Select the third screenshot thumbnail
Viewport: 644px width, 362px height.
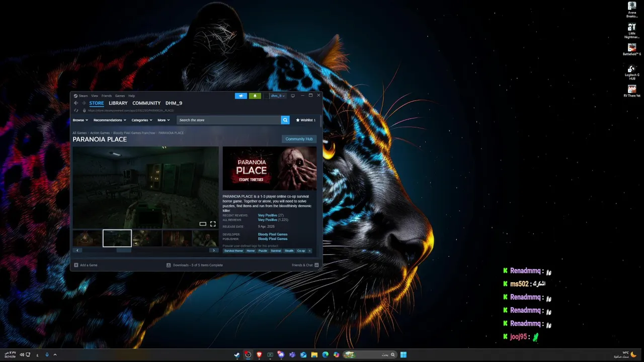[x=147, y=238]
